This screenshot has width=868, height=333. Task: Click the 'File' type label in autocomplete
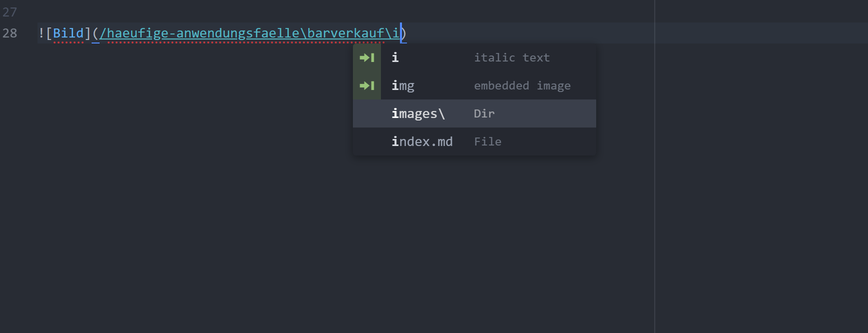[x=488, y=141]
